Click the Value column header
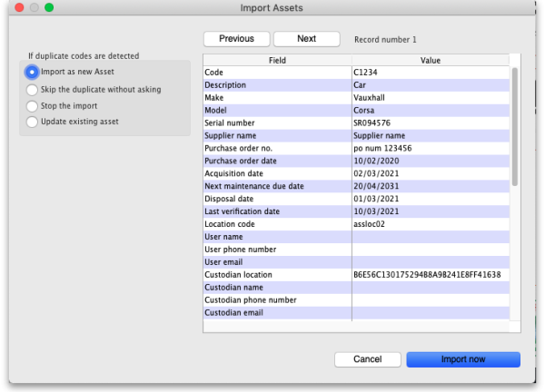 tap(430, 60)
